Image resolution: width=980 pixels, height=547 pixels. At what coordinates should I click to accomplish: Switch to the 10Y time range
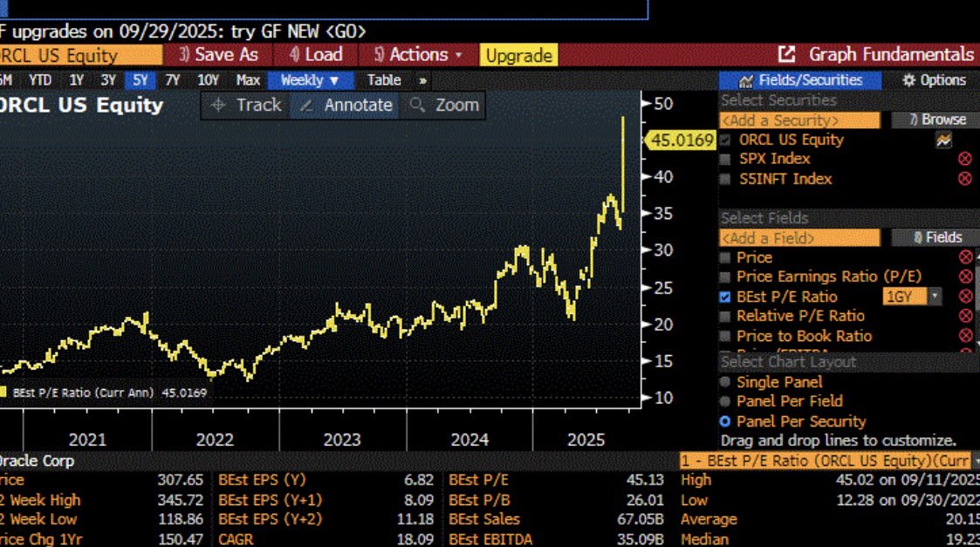pos(208,80)
